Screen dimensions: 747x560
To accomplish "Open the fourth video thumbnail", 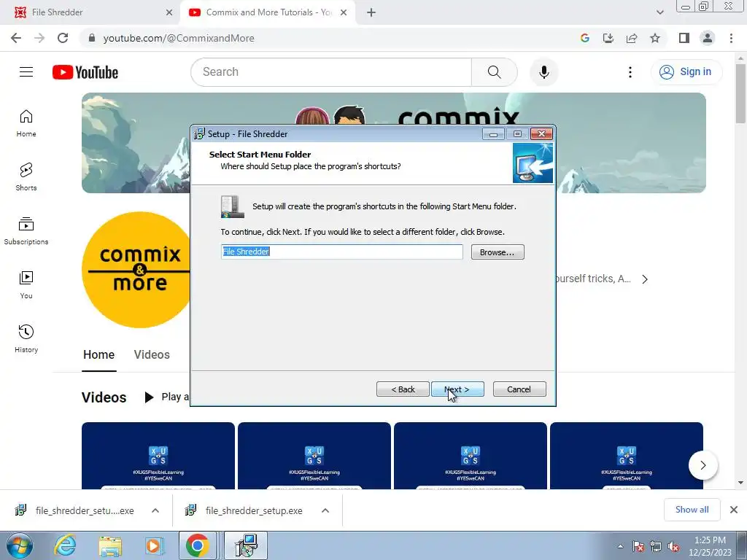I will click(627, 456).
